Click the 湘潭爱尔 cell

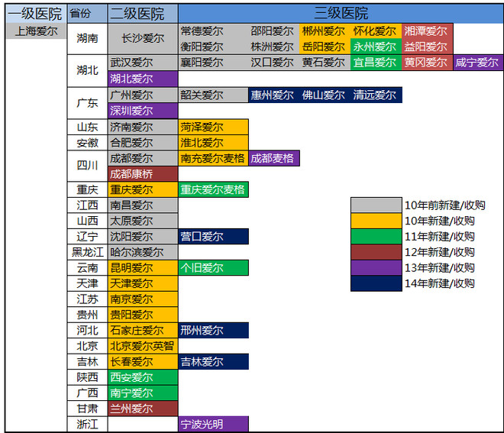click(x=427, y=31)
